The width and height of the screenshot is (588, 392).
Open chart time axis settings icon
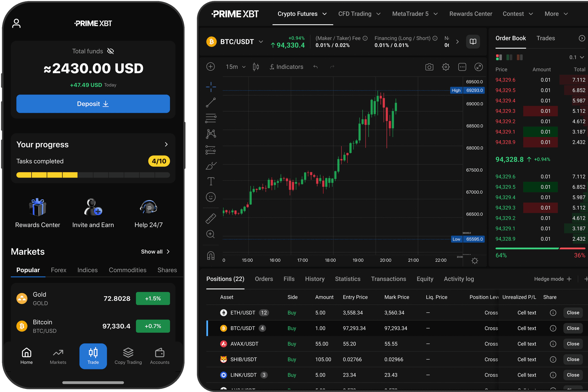[x=475, y=261]
